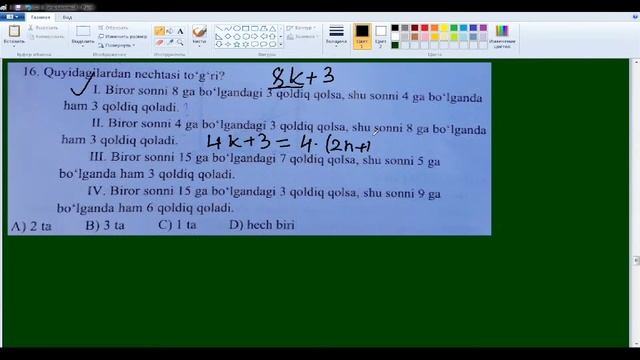
Task: Pick the white color swatch
Action: click(x=395, y=37)
